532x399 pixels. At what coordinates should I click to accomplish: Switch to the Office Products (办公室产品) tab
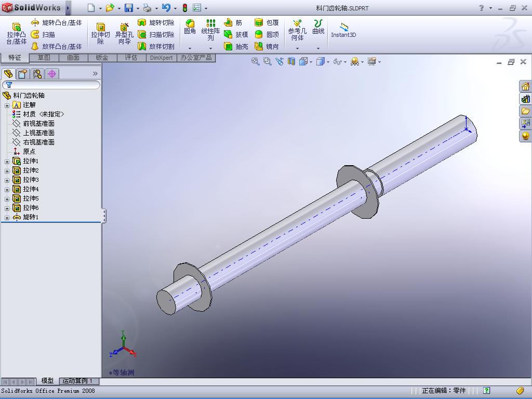point(196,58)
